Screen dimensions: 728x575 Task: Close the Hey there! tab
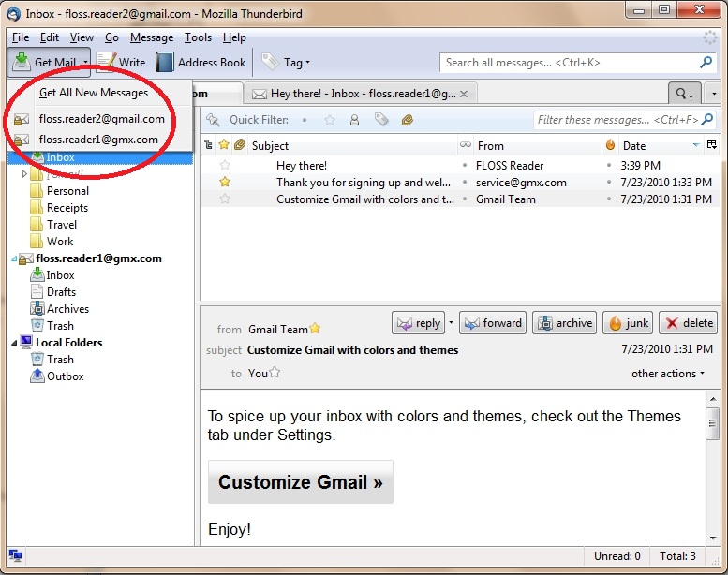pos(464,94)
